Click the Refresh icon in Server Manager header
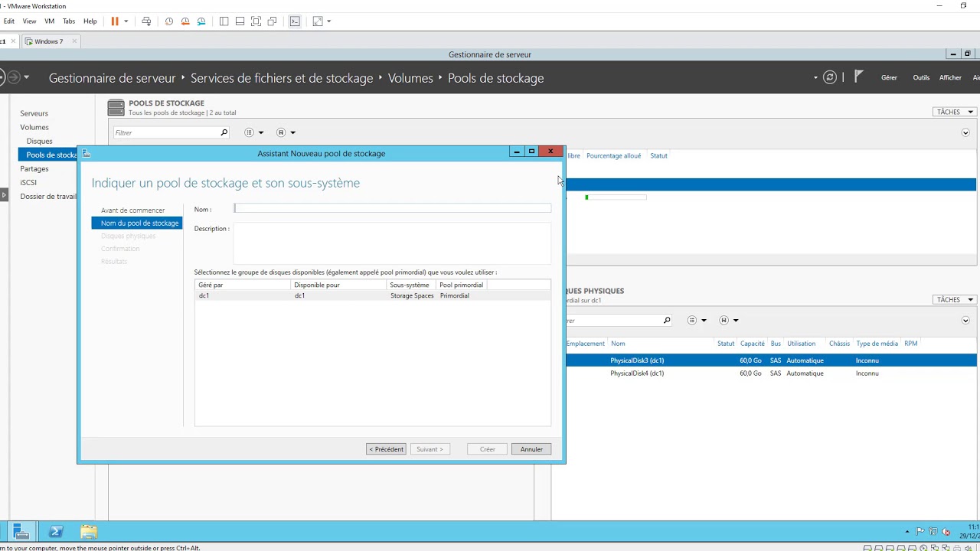The image size is (980, 551). [829, 77]
